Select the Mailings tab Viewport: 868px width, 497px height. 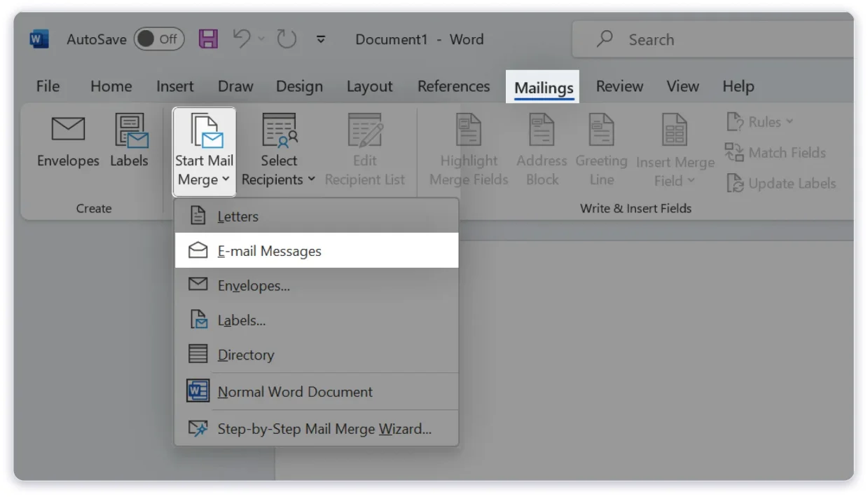pyautogui.click(x=543, y=87)
